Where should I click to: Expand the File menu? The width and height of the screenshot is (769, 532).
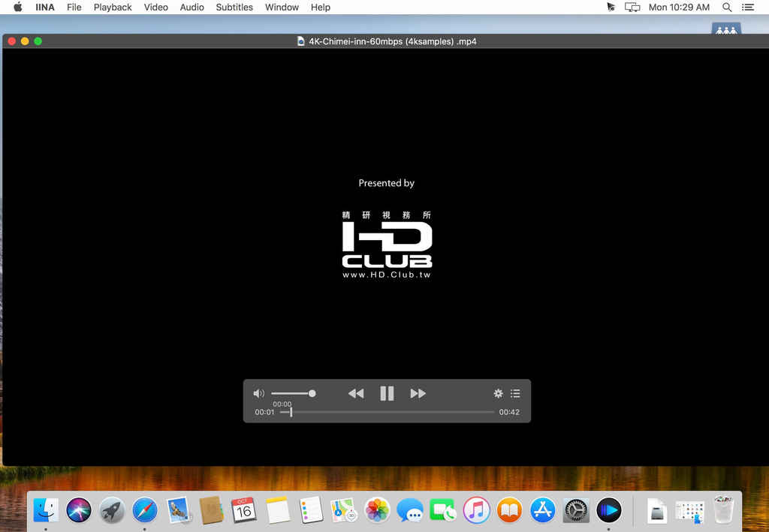[74, 8]
